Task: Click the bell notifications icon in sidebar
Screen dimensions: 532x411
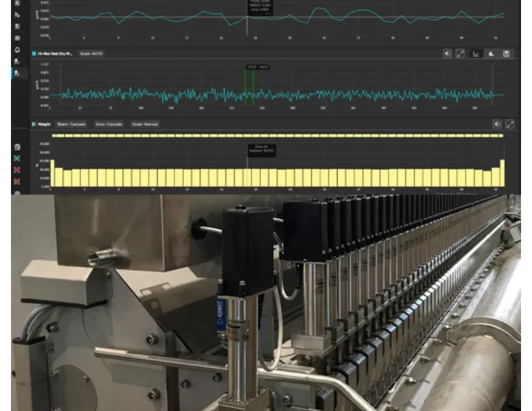Action: [x=17, y=49]
